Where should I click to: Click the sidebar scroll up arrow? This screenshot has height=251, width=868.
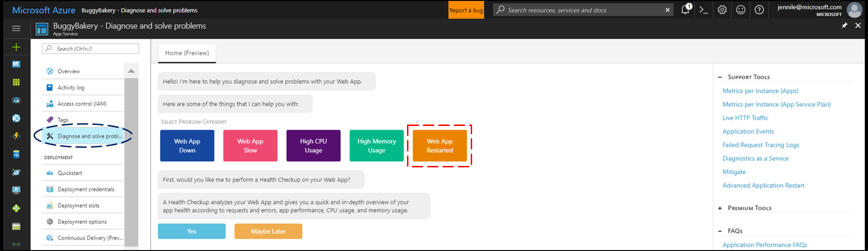[131, 71]
